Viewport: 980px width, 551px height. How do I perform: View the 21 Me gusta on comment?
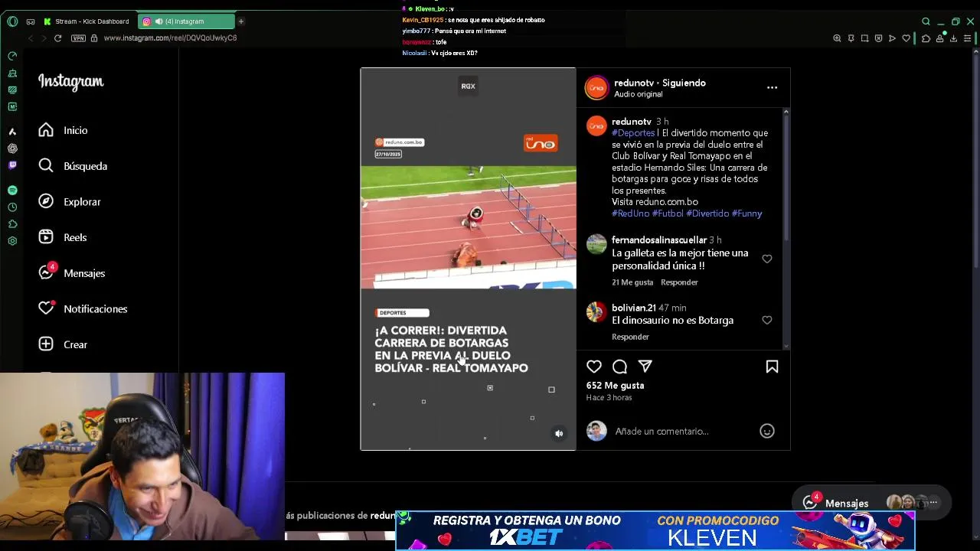point(632,282)
